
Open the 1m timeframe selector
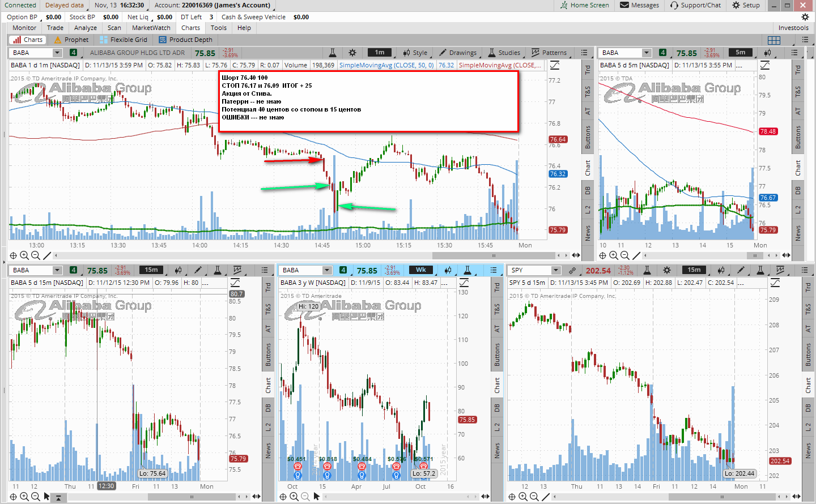coord(380,53)
